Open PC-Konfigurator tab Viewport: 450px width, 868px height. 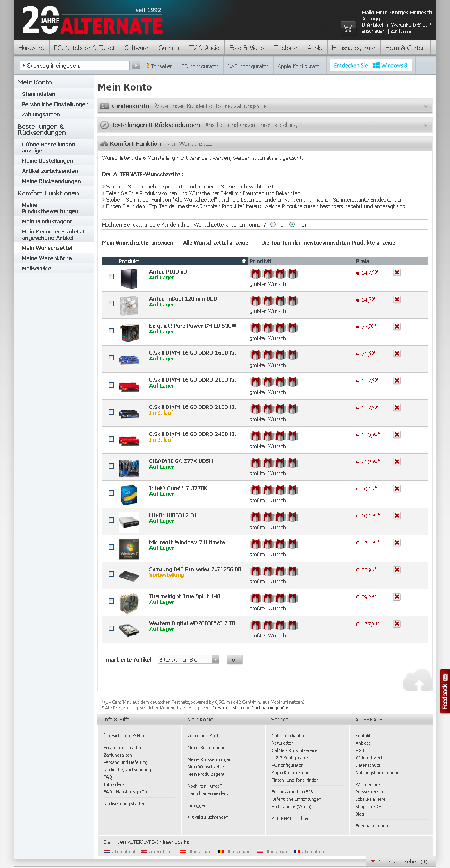(x=199, y=66)
